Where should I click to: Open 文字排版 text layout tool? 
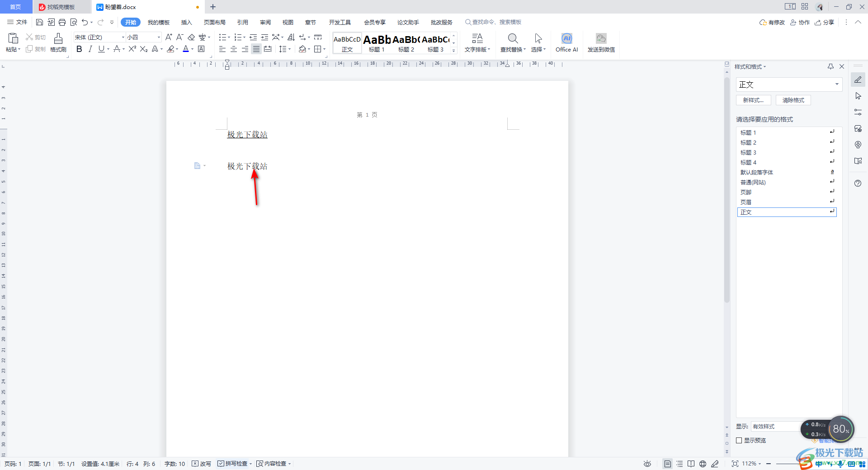tap(477, 42)
